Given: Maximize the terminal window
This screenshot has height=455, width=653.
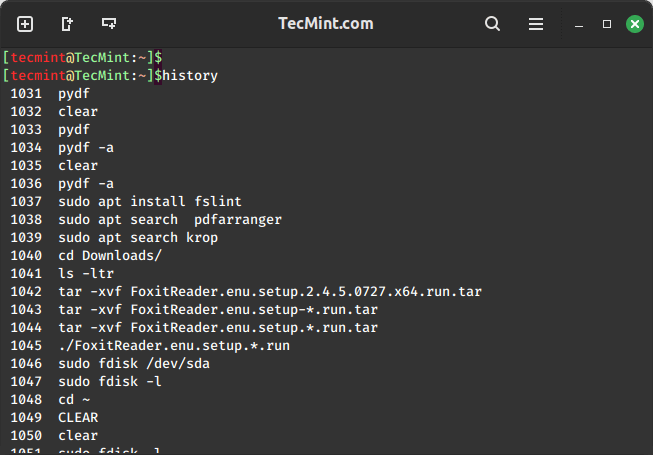Looking at the screenshot, I should [607, 24].
